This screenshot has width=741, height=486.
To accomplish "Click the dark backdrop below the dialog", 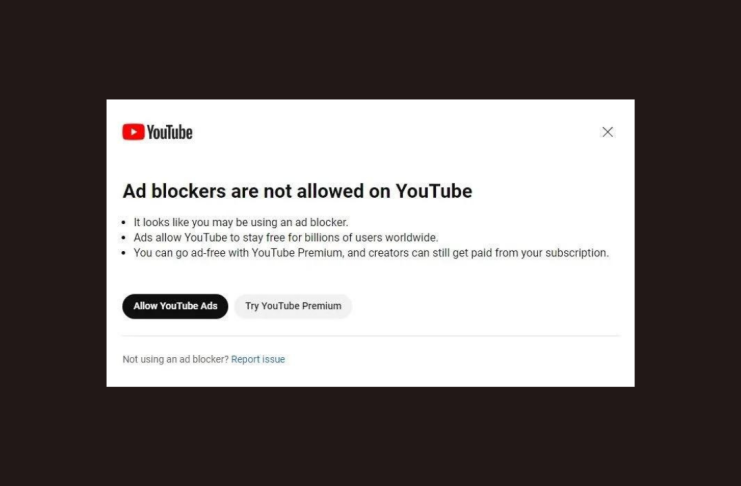I will [370, 436].
